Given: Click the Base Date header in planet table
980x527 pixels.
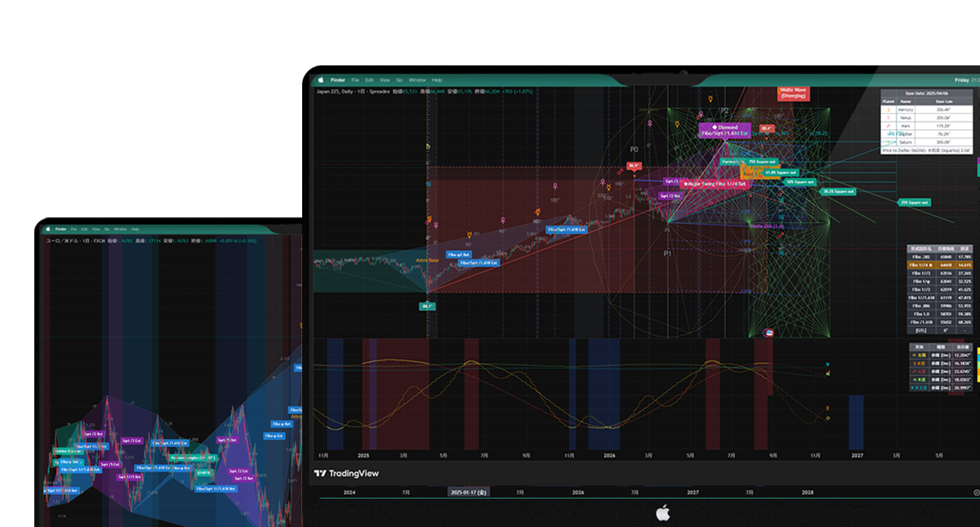Looking at the screenshot, I should pyautogui.click(x=927, y=92).
